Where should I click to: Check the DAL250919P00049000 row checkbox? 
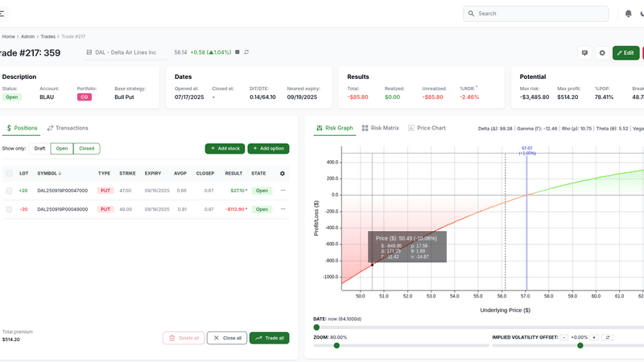pyautogui.click(x=9, y=209)
